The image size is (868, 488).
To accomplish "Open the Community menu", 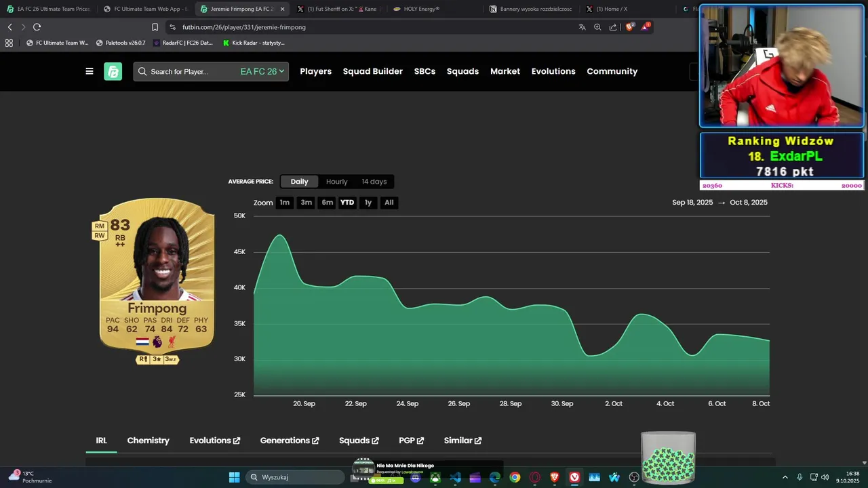I will coord(612,71).
